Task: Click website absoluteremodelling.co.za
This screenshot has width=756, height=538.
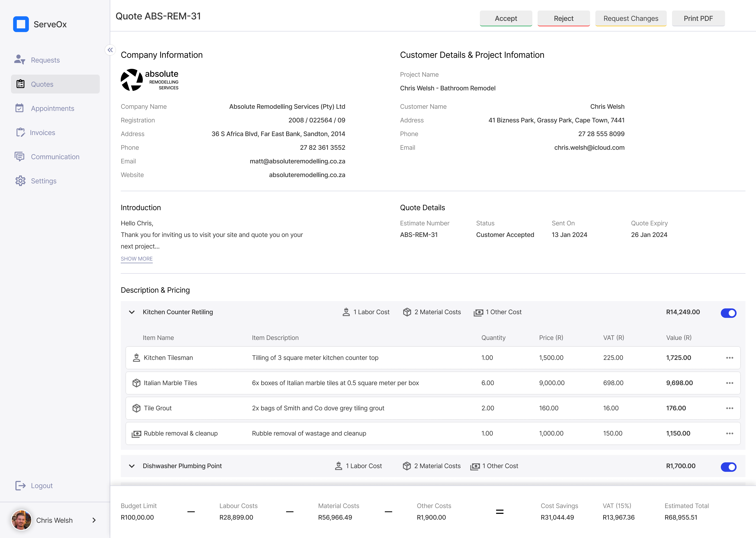Action: pos(307,175)
